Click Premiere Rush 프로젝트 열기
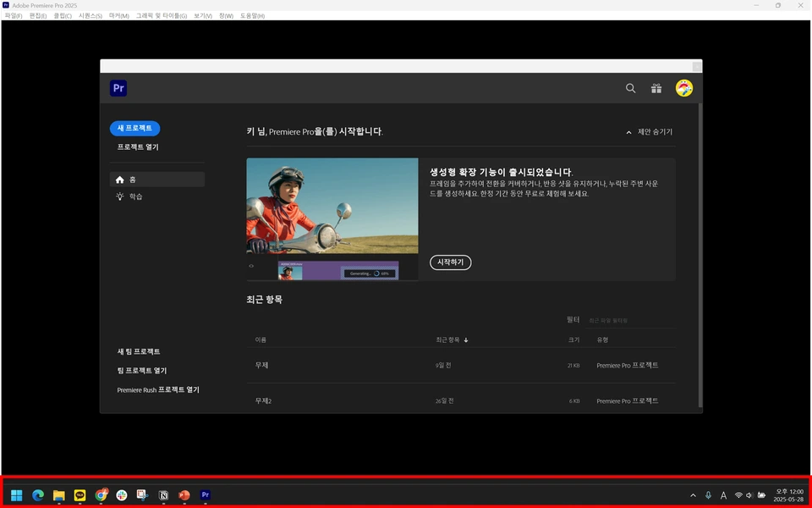The height and width of the screenshot is (508, 812). (158, 389)
